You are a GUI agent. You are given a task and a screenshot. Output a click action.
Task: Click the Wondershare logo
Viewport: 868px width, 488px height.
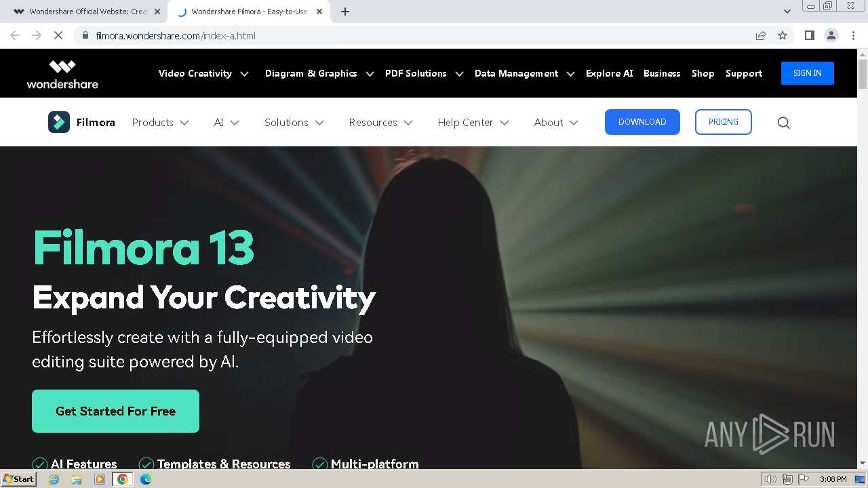click(x=62, y=74)
